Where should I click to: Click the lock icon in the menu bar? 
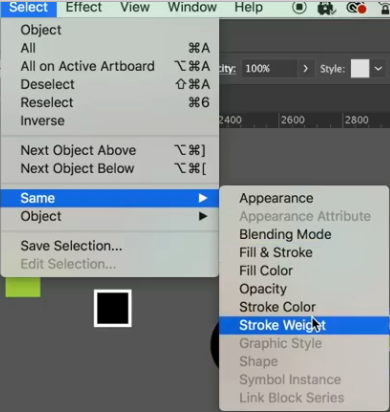point(385,7)
